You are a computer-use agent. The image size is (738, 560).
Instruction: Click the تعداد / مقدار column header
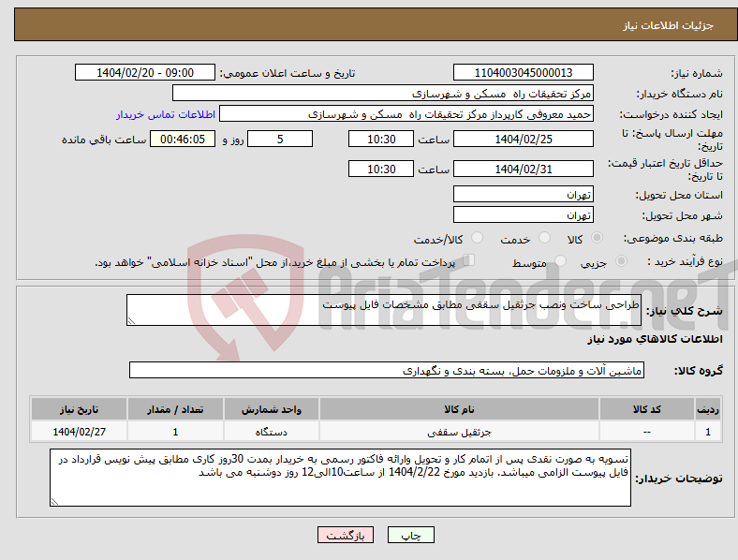click(x=175, y=409)
